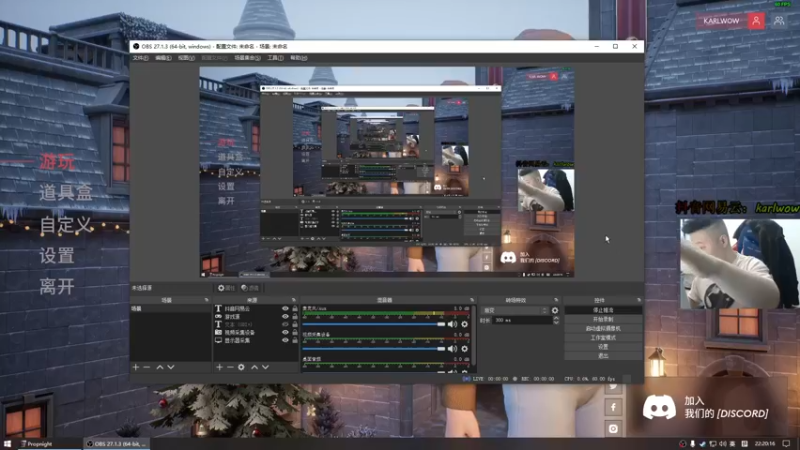Open the Instagram icon in game overlay

click(x=613, y=429)
